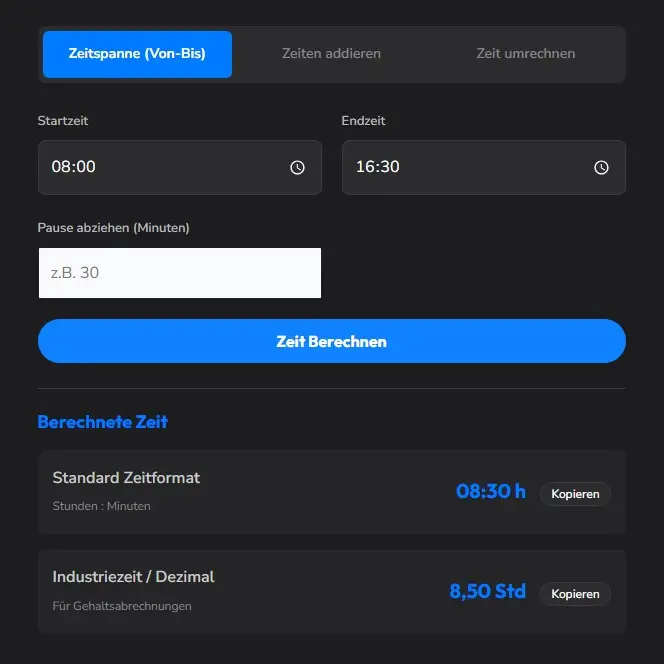The width and height of the screenshot is (664, 664).
Task: Open the clock picker in Startzeit field
Action: click(x=297, y=168)
